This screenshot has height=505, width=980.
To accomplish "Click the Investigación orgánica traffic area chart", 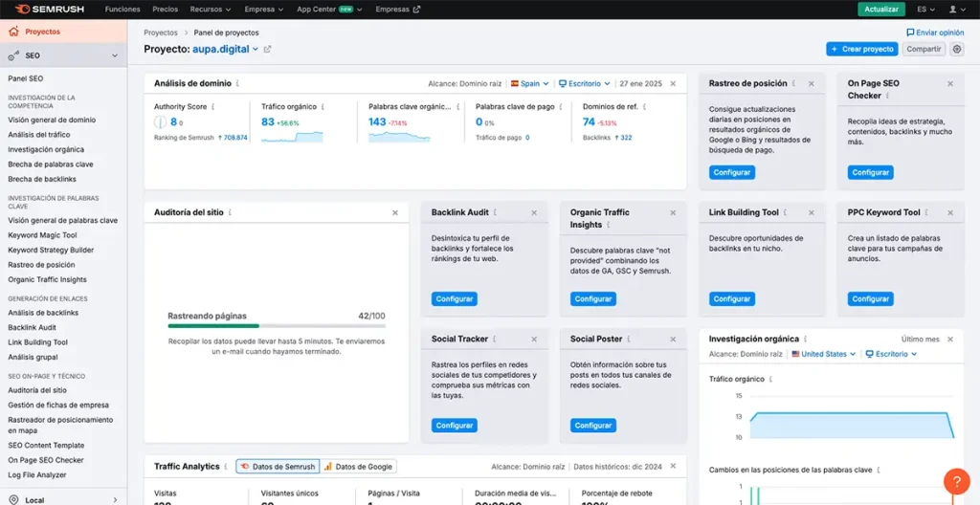I will tap(853, 425).
